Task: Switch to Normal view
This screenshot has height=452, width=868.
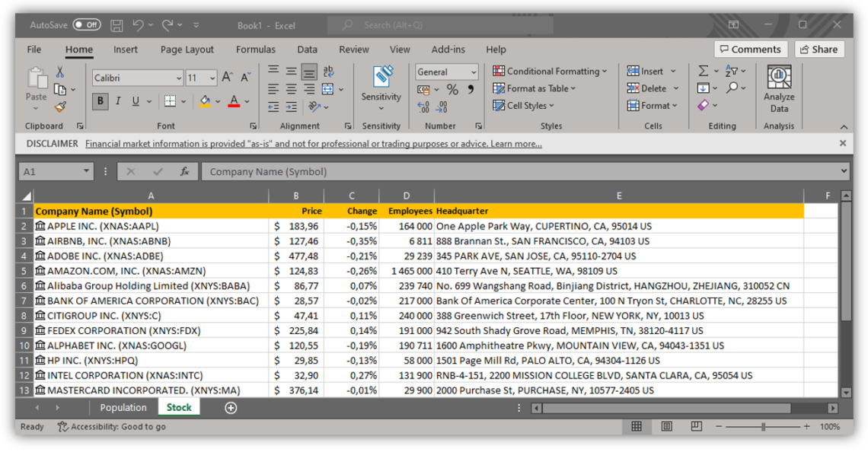Action: point(637,427)
